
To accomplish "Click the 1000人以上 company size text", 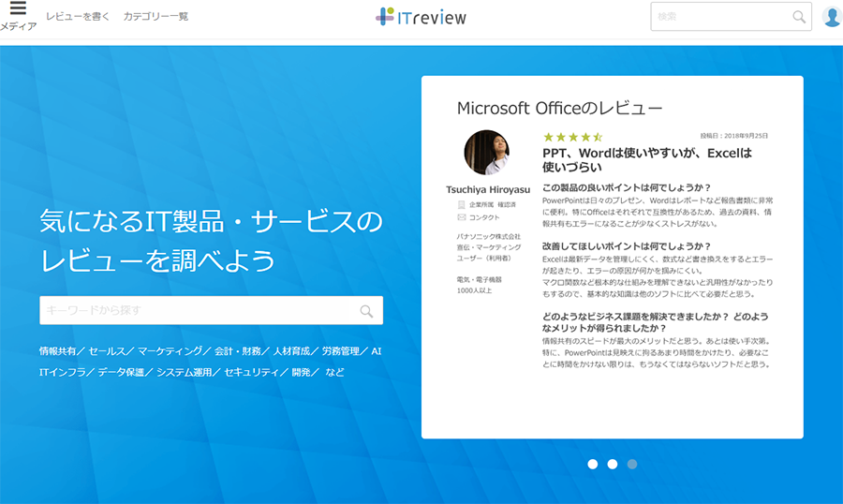I will 474,290.
